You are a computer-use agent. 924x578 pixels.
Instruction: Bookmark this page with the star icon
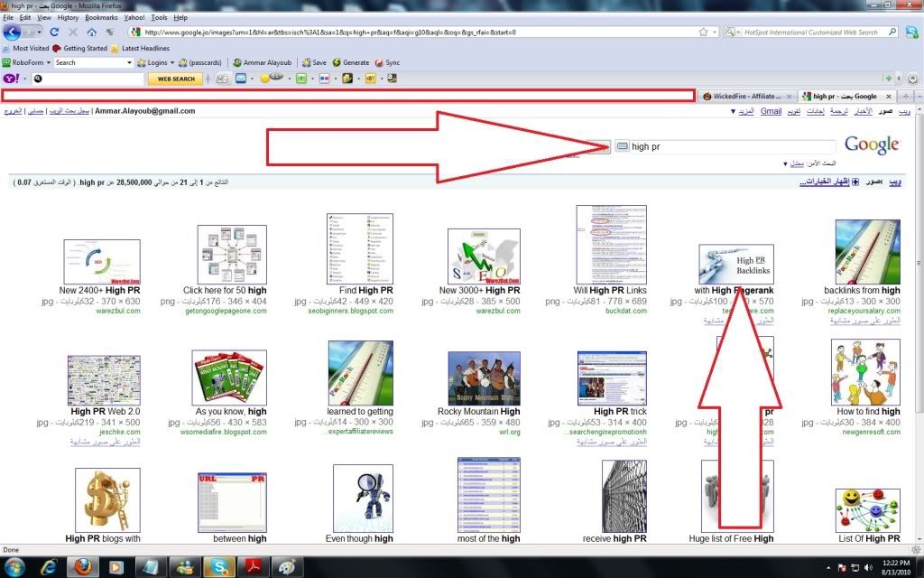[x=703, y=32]
